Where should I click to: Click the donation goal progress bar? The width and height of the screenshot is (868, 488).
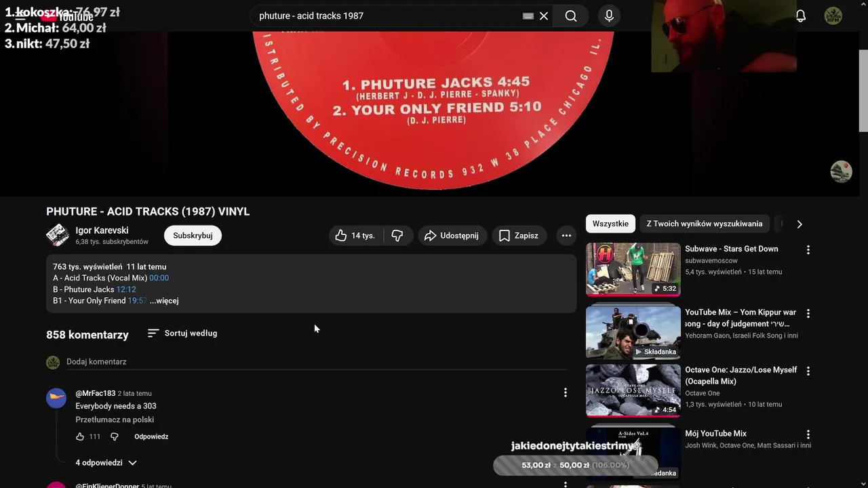(x=575, y=465)
